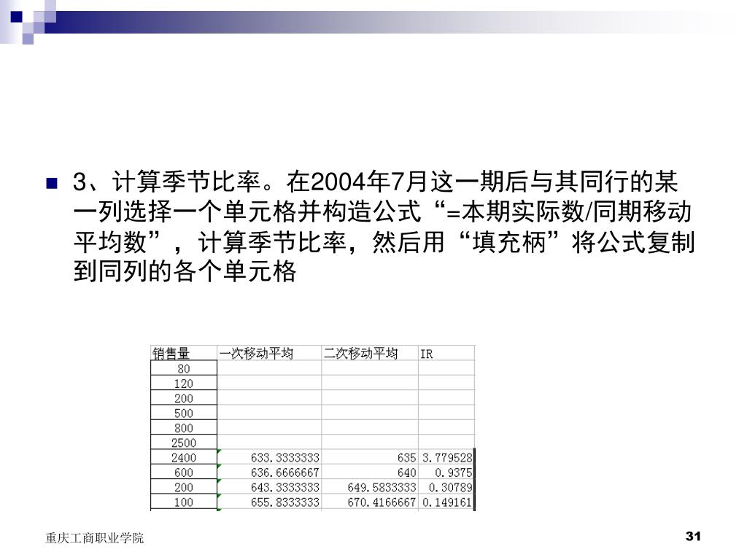Click the IR value 0.30789
This screenshot has height=560, width=747.
(x=450, y=487)
